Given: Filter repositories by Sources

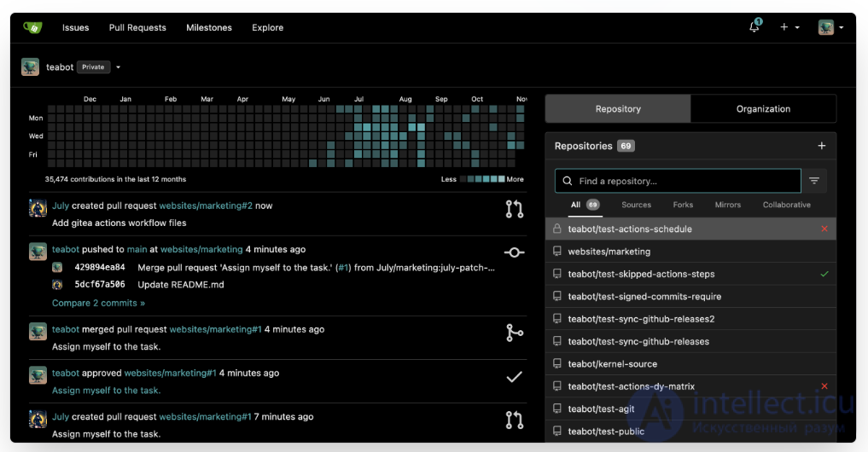Looking at the screenshot, I should click(636, 205).
